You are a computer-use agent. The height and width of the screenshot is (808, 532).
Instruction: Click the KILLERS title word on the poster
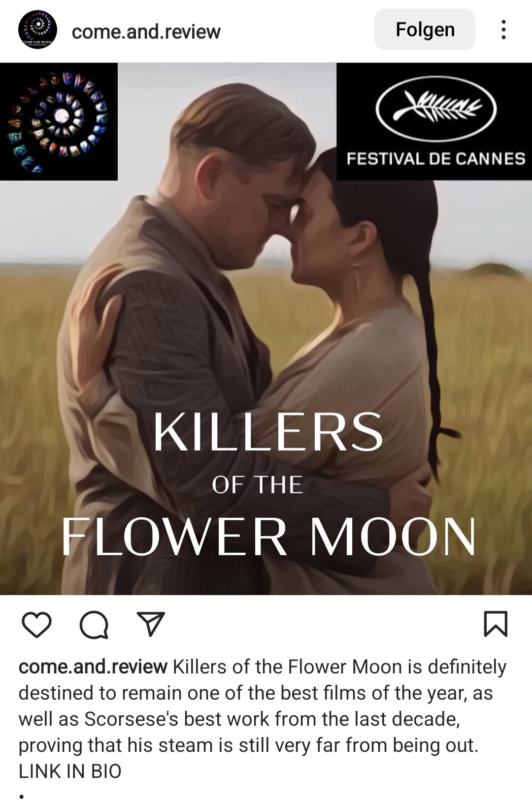pyautogui.click(x=268, y=431)
